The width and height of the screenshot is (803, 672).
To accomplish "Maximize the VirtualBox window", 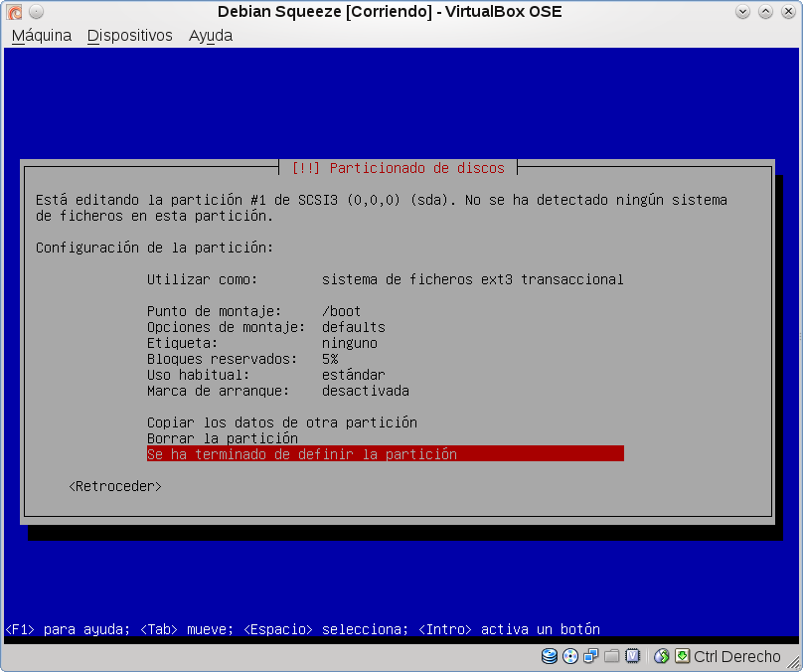I will (765, 11).
